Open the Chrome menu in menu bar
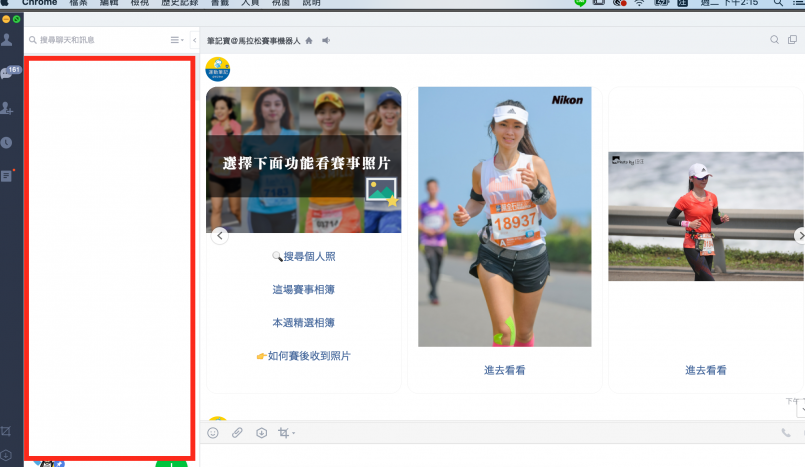 pyautogui.click(x=40, y=3)
